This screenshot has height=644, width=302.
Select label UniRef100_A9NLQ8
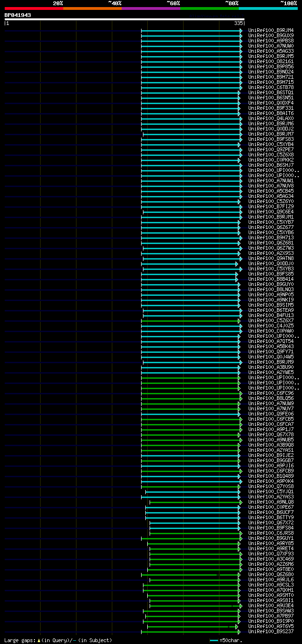[x=271, y=502]
